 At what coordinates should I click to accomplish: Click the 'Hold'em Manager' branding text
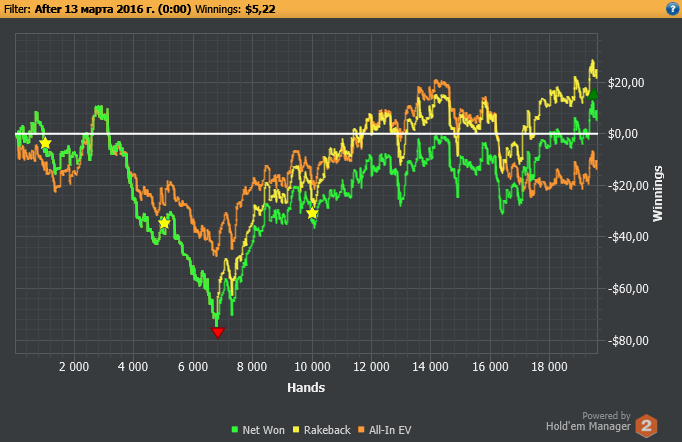pos(588,426)
